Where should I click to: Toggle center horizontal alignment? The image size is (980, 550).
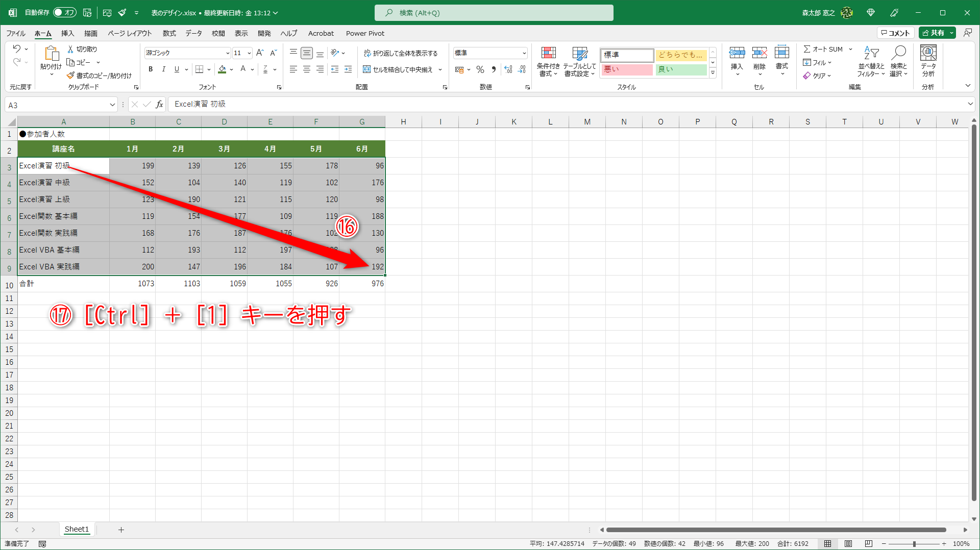[x=307, y=69]
